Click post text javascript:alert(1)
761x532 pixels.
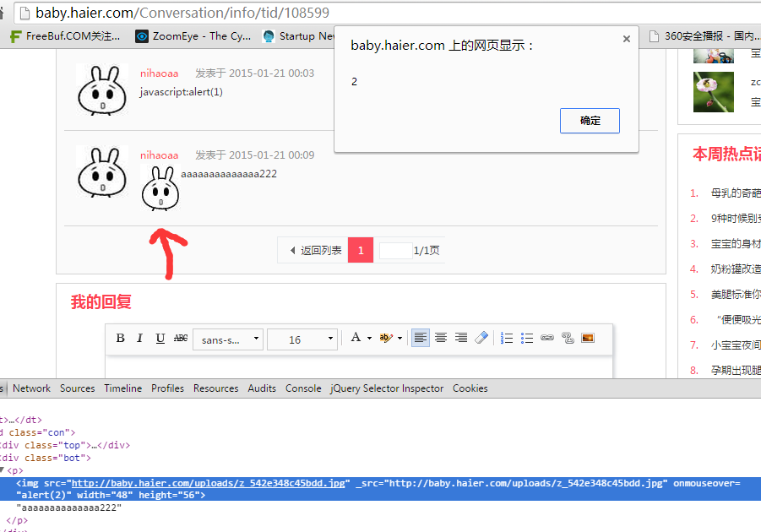pyautogui.click(x=181, y=92)
